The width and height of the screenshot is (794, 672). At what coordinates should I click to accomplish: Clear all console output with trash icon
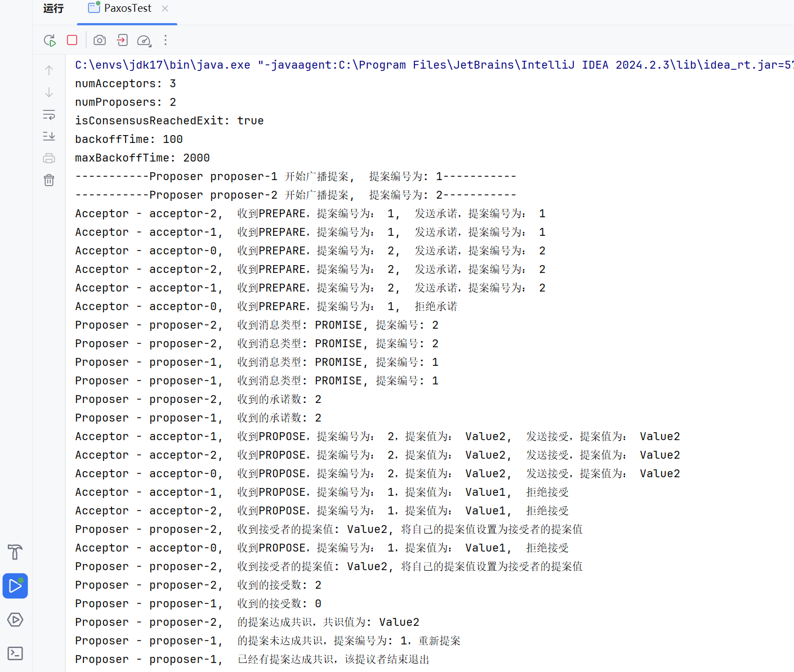tap(49, 180)
